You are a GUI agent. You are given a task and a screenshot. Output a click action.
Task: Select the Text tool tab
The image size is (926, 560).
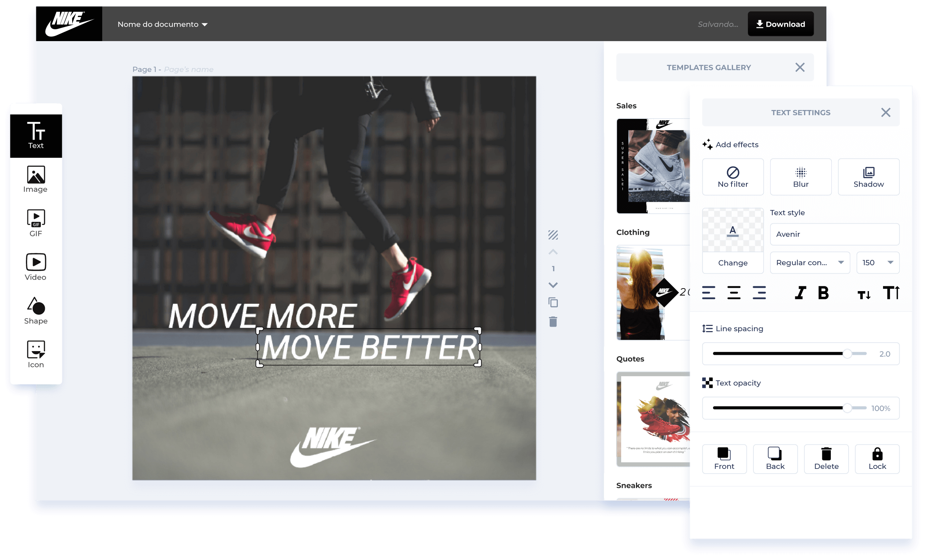(x=36, y=135)
